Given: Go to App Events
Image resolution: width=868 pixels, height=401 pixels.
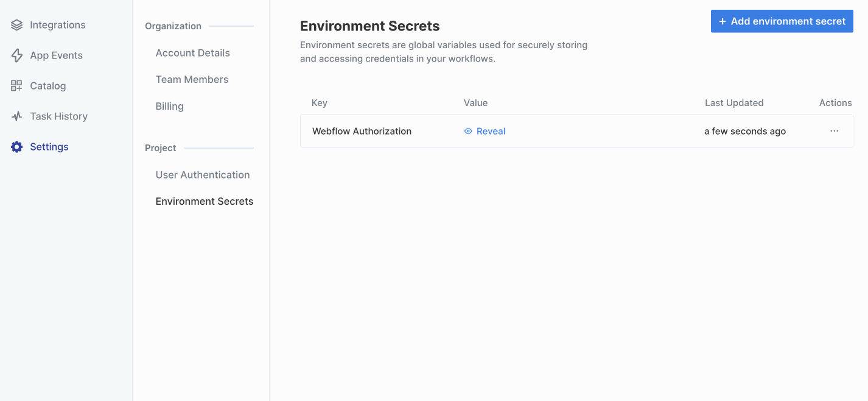Looking at the screenshot, I should [56, 55].
